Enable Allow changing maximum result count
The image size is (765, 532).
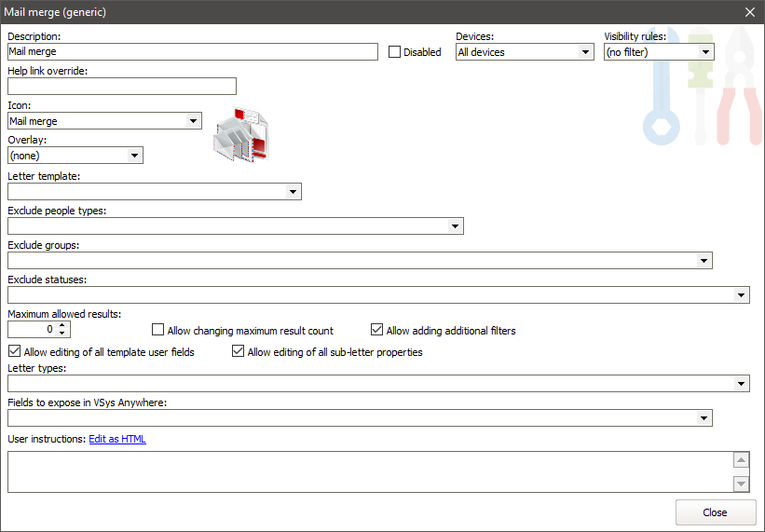[x=158, y=330]
